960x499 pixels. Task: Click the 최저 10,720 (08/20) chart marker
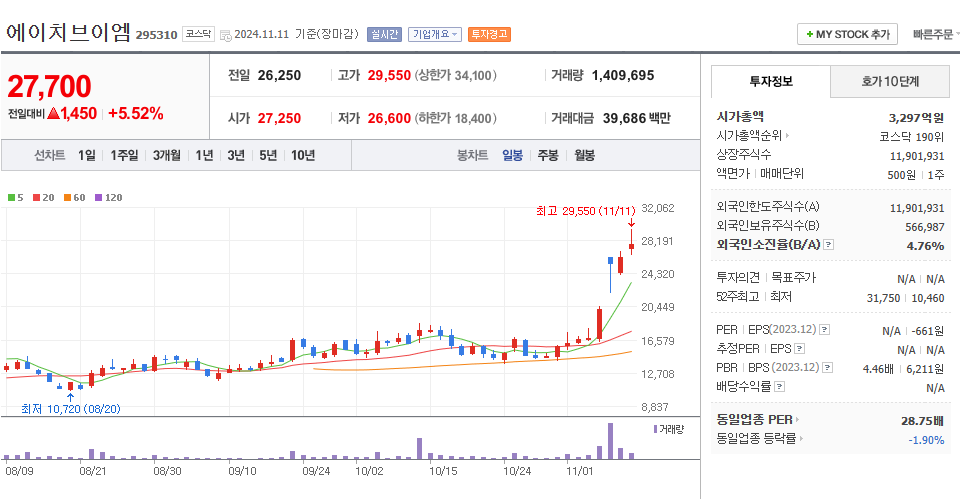click(71, 409)
